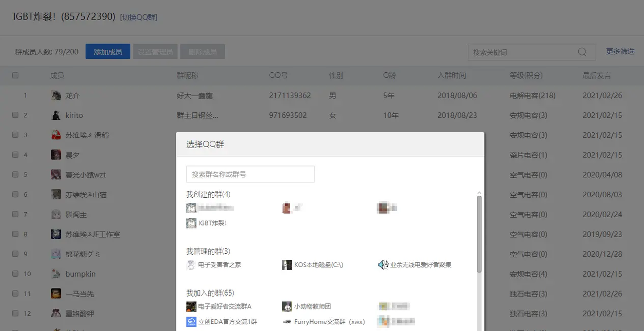Check the box for 影阁主 row
This screenshot has height=331, width=644.
point(15,214)
